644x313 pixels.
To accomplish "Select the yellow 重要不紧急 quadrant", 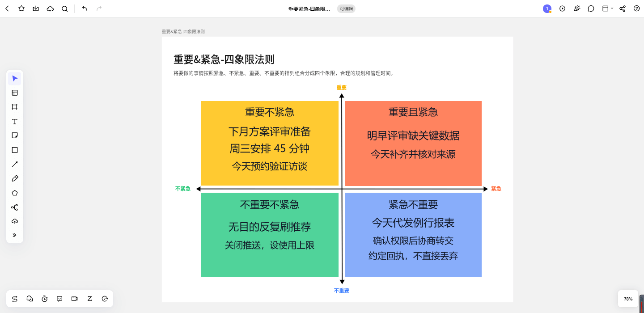I will click(270, 143).
